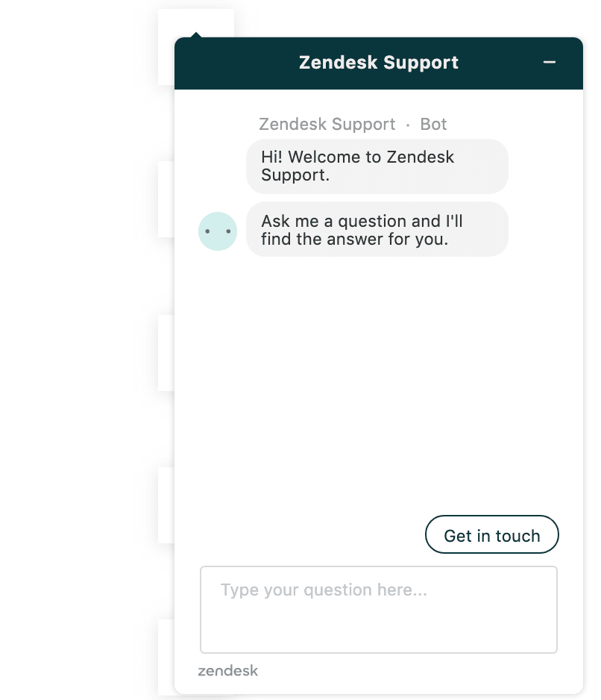
Task: Expand the Zendesk Support conversation header
Action: point(378,63)
